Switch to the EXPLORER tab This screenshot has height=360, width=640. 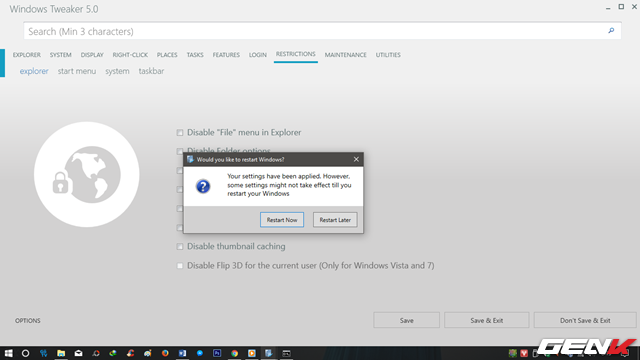click(x=27, y=55)
